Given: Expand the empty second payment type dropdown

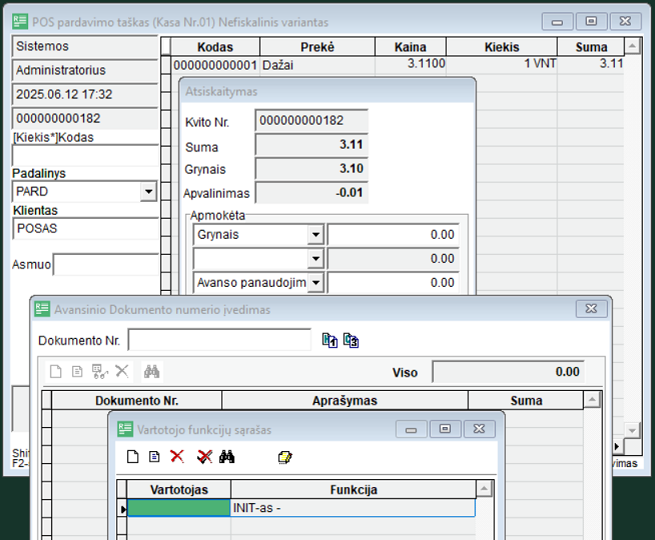Looking at the screenshot, I should [x=316, y=259].
